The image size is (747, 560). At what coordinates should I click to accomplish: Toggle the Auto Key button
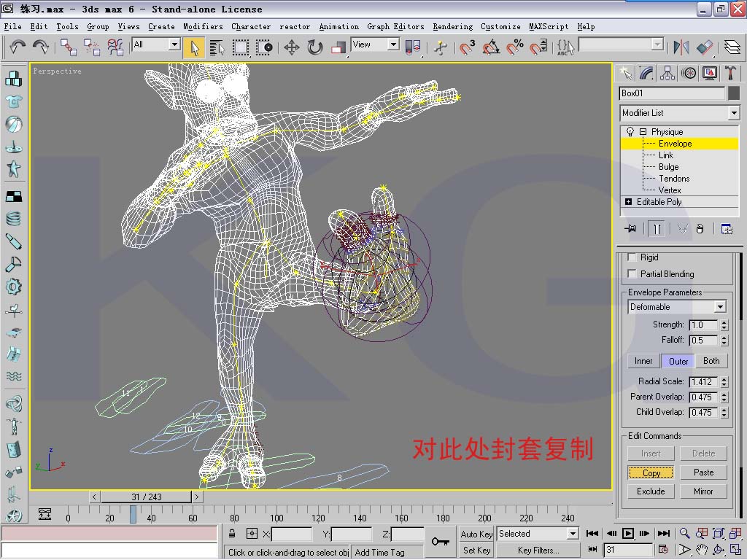pos(476,534)
